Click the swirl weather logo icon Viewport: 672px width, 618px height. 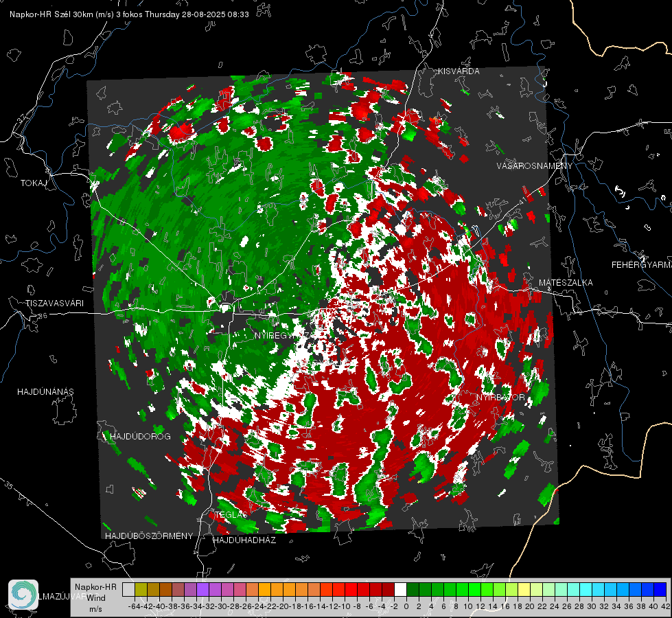[x=23, y=595]
